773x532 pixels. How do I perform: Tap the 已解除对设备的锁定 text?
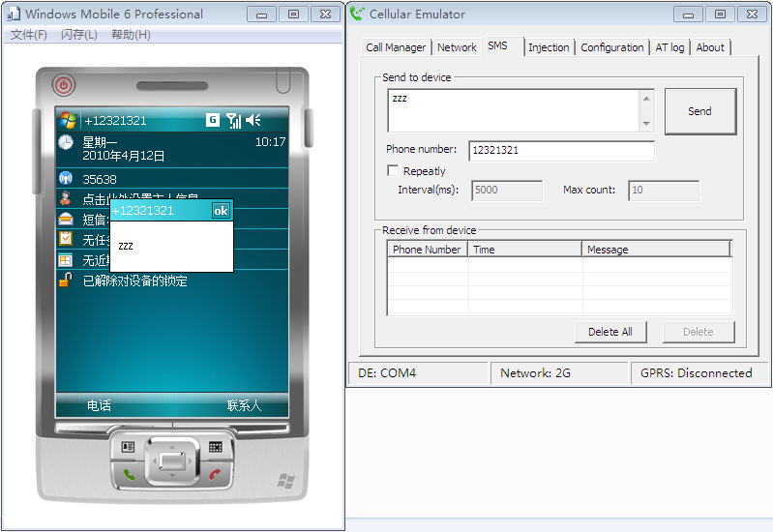point(134,281)
